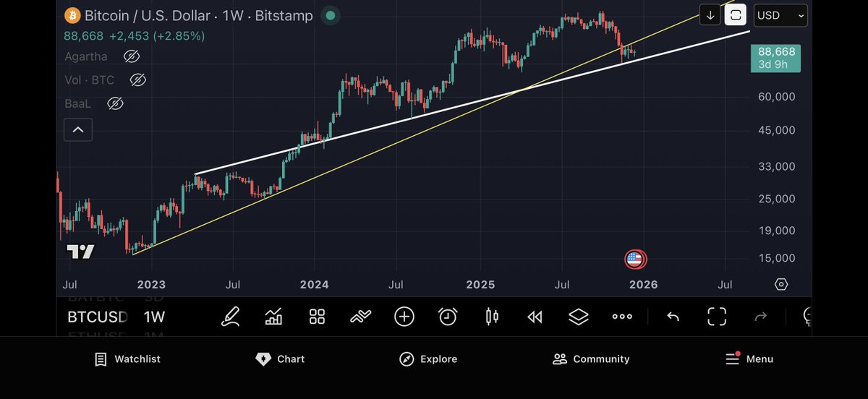Click the down arrow button near USD
This screenshot has height=399, width=868.
click(710, 14)
